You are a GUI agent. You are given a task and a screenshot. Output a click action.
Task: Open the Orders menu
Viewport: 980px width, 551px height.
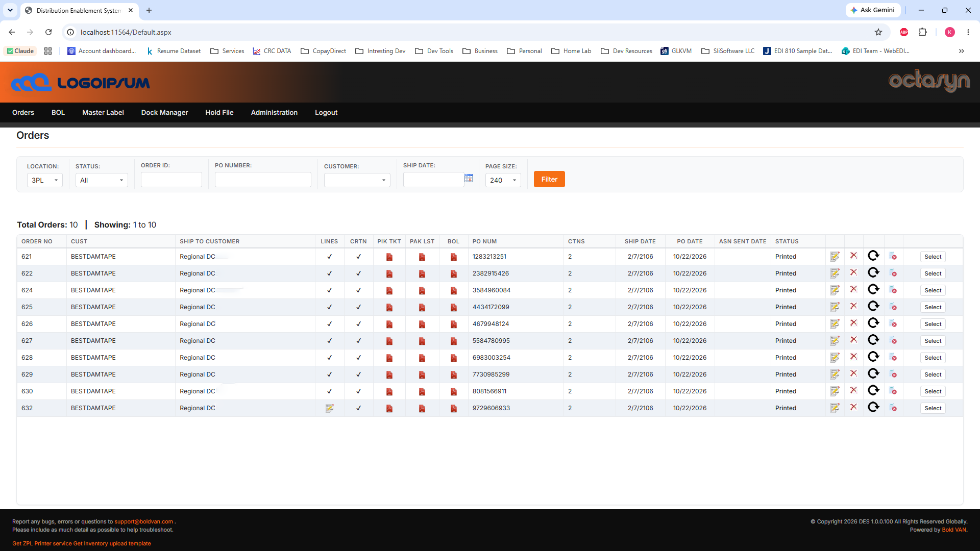pos(23,112)
